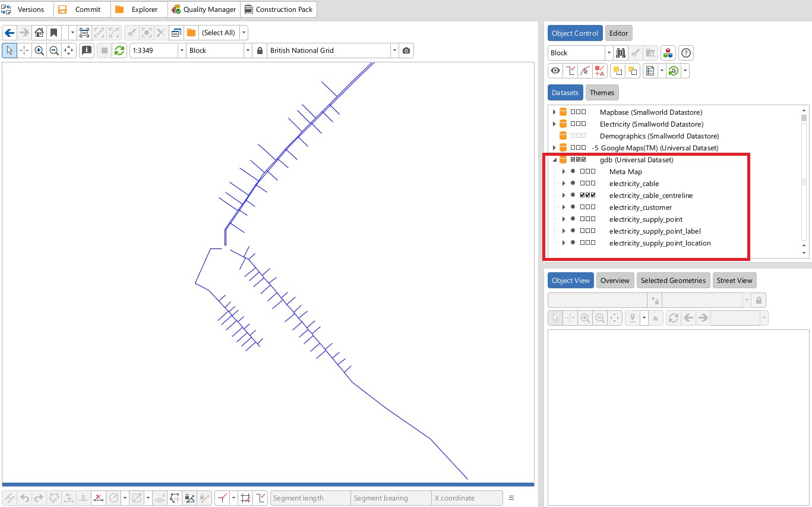Click the Segment bearing field
Screen dimensions: 812x507
coord(391,498)
